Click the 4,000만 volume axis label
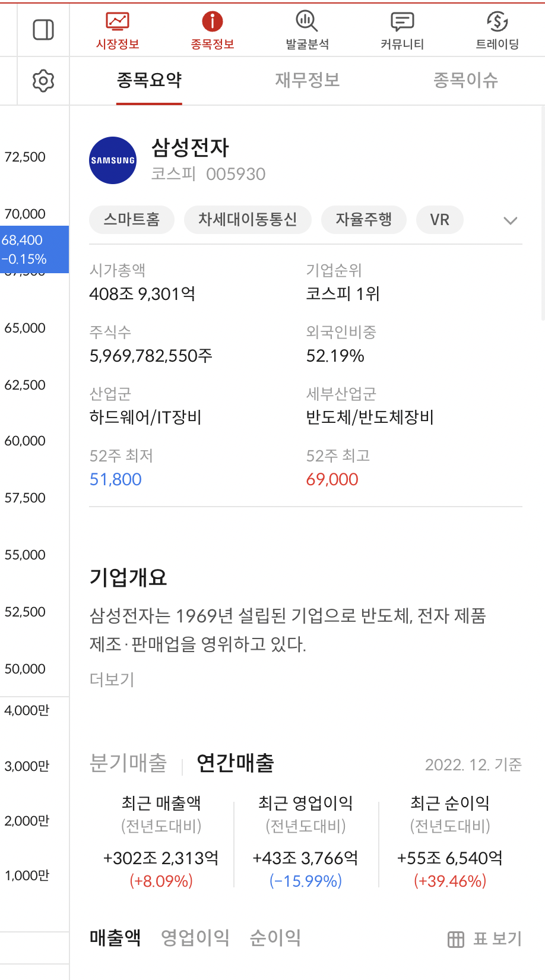 tap(27, 710)
